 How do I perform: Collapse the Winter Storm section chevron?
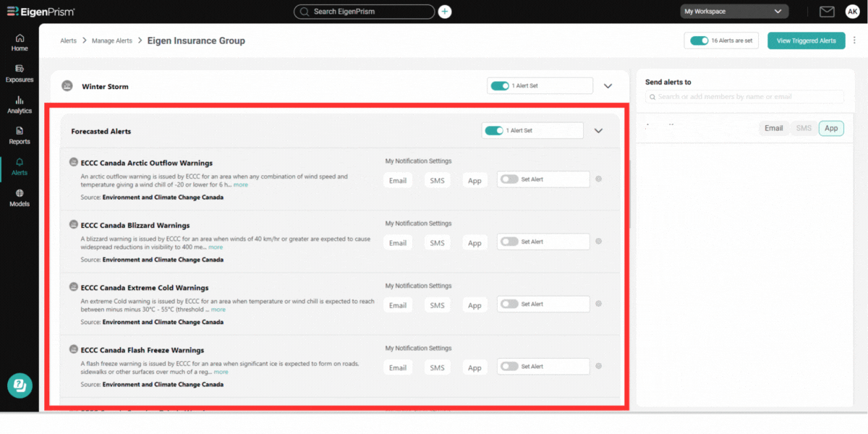click(608, 86)
